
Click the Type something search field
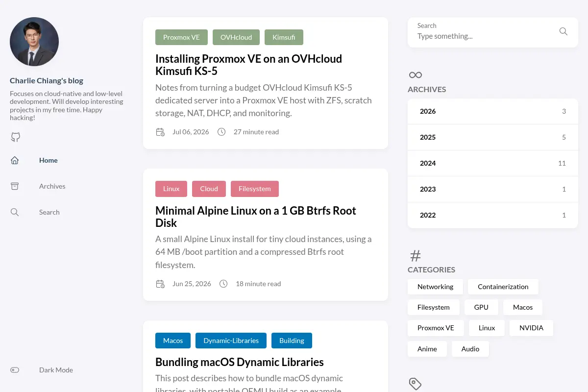[x=485, y=36]
